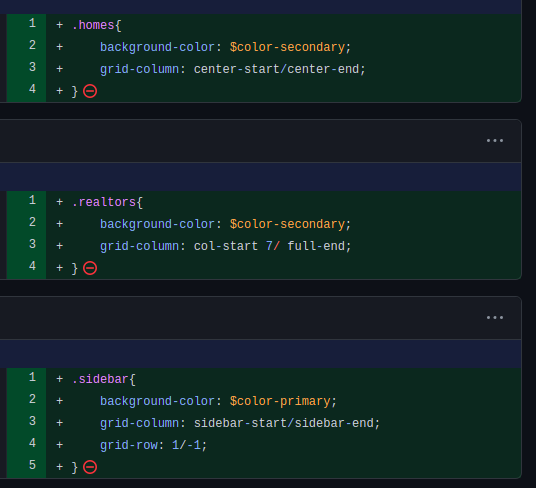Click the .sidebar selector text
Image resolution: width=536 pixels, height=488 pixels.
[100, 379]
